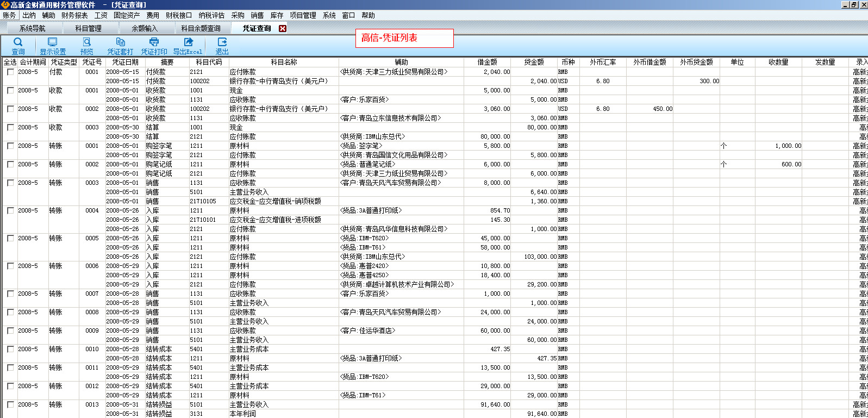Open the 财务报表 menu
868x418 pixels.
(74, 15)
